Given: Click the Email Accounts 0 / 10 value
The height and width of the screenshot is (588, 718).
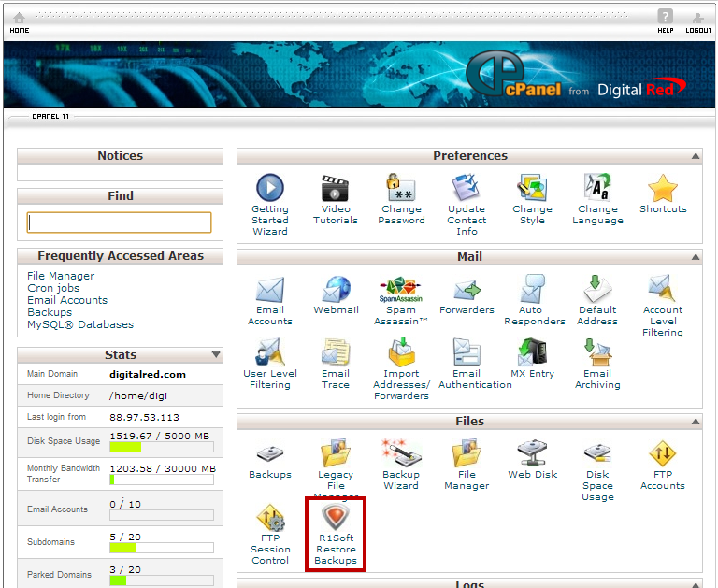Looking at the screenshot, I should point(125,504).
